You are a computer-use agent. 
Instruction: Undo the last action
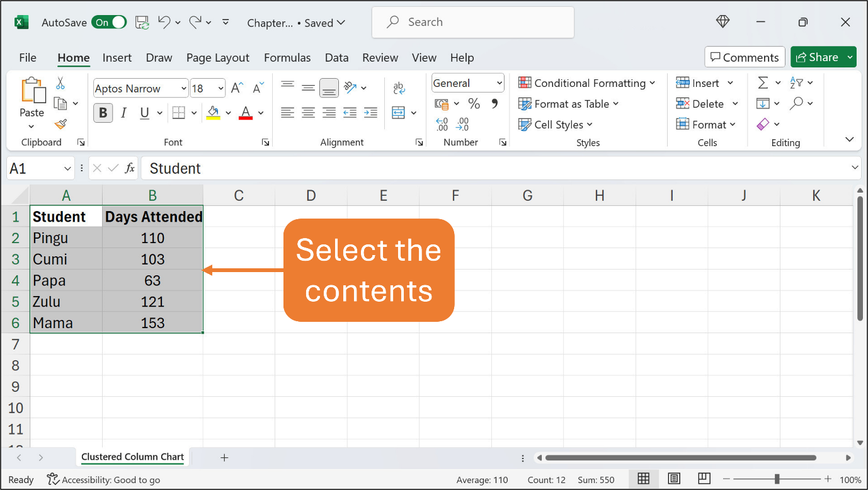click(164, 22)
